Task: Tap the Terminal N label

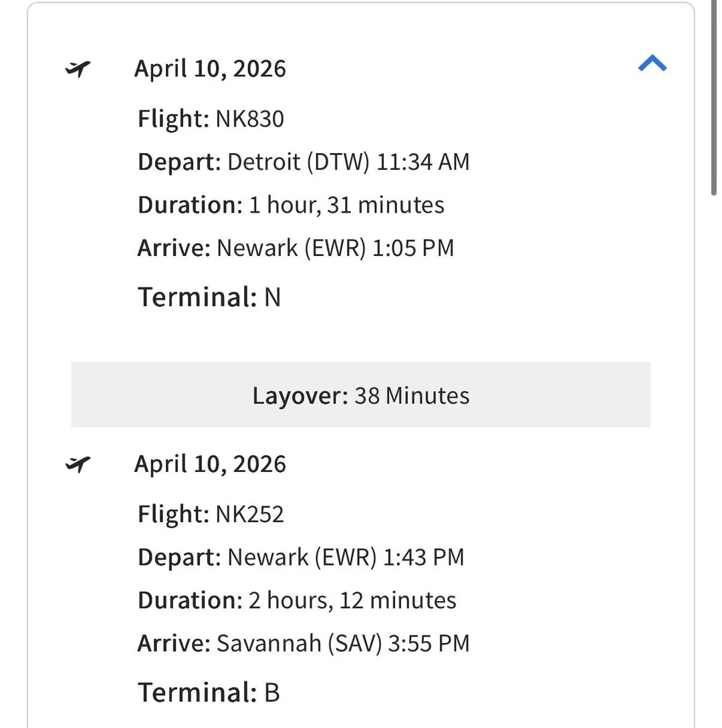Action: pyautogui.click(x=209, y=297)
